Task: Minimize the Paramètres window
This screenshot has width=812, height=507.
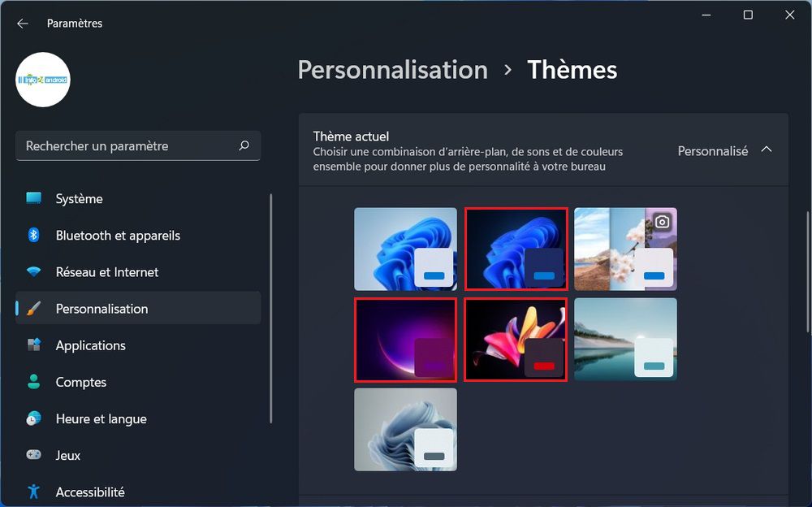Action: click(x=706, y=15)
